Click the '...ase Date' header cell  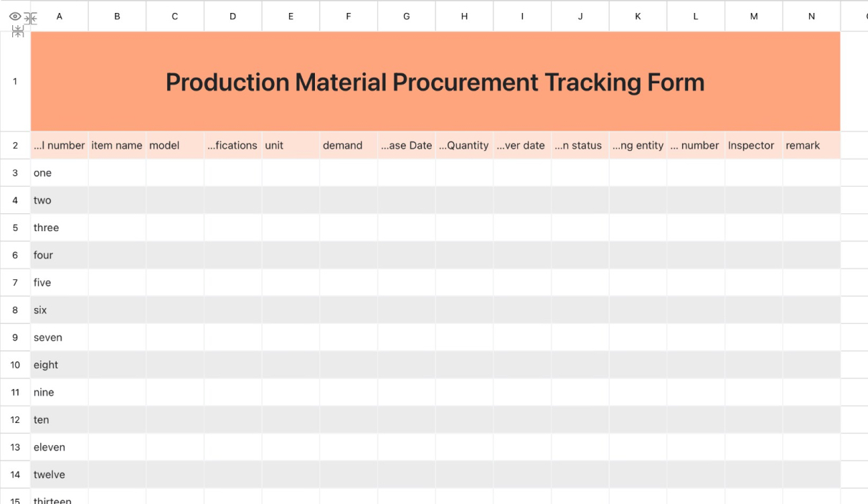point(407,145)
